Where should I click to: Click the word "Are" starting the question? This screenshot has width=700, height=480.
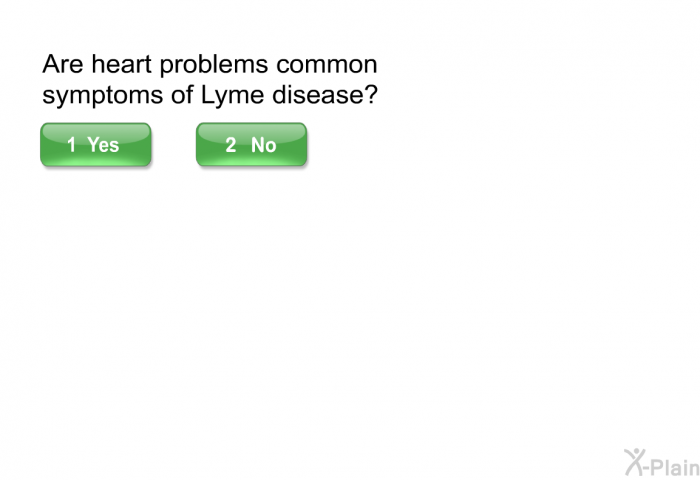pyautogui.click(x=62, y=64)
